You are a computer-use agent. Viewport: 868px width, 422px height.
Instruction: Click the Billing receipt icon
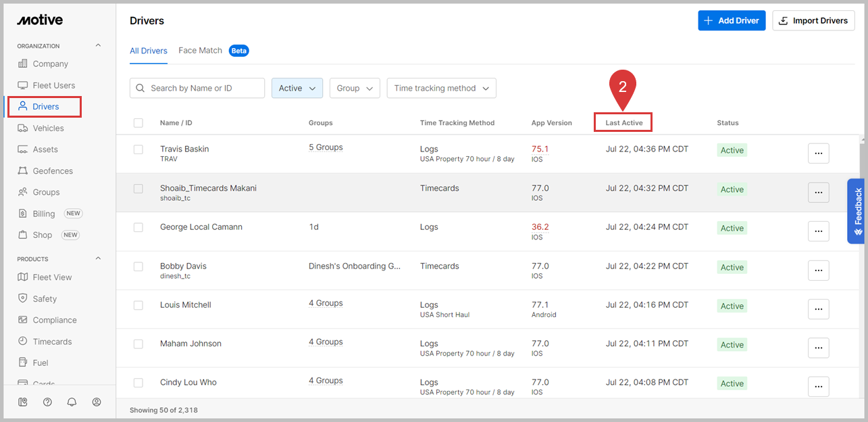click(x=23, y=214)
